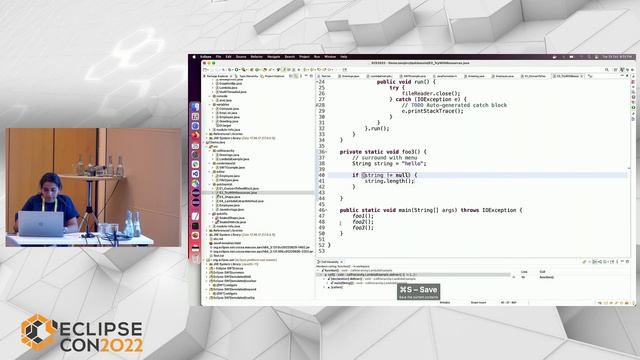Maximize the editor area
Image resolution: width=640 pixels, height=360 pixels.
(628, 76)
